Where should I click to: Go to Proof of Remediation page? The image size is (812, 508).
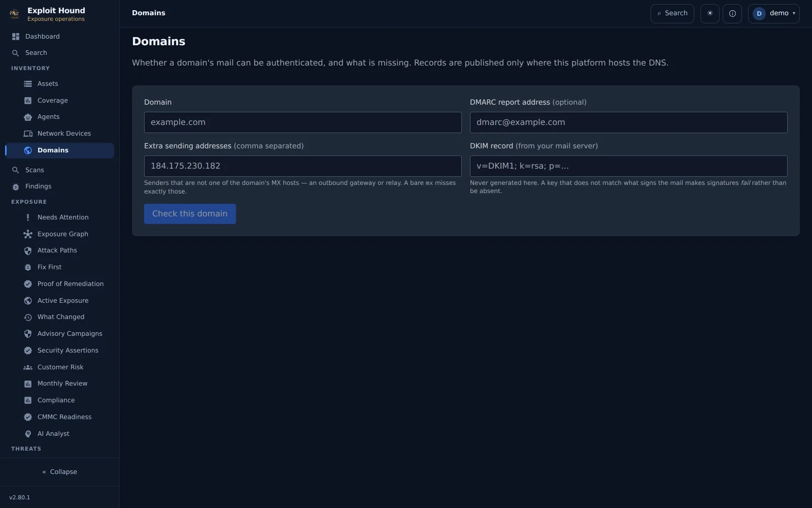click(59, 284)
